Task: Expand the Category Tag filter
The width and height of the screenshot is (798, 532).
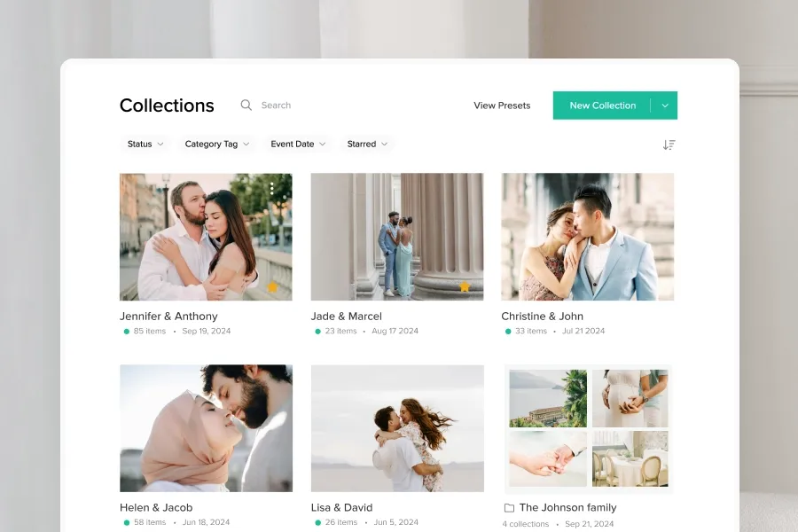Action: (216, 144)
